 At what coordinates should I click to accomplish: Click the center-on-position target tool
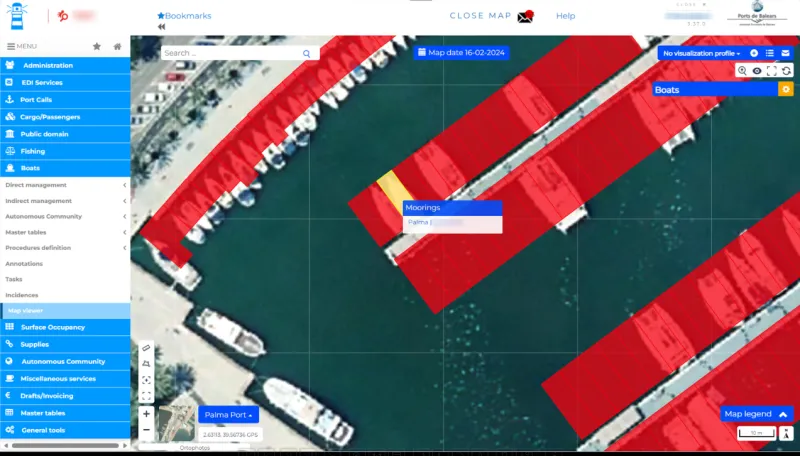pyautogui.click(x=146, y=380)
